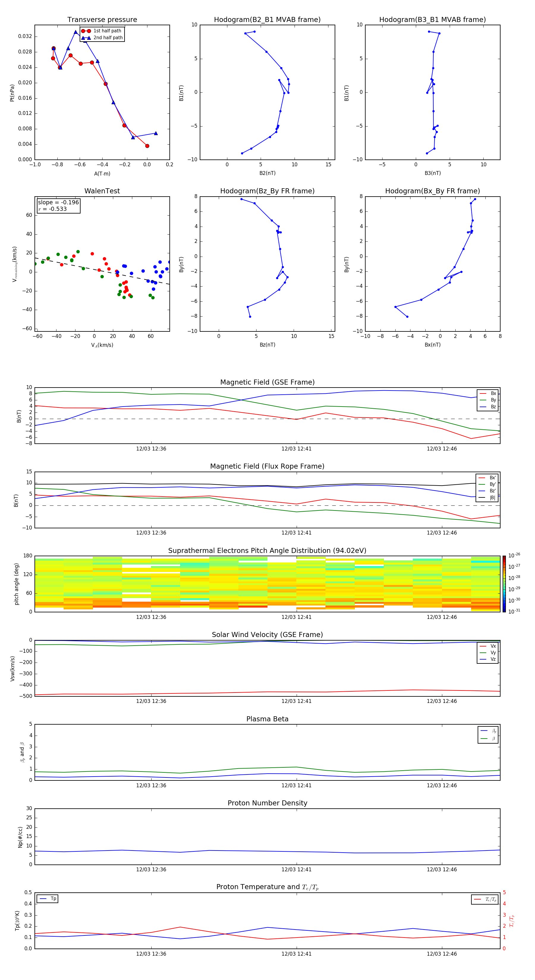Click the 'V_A(km/s)' x-axis label

pos(102,345)
